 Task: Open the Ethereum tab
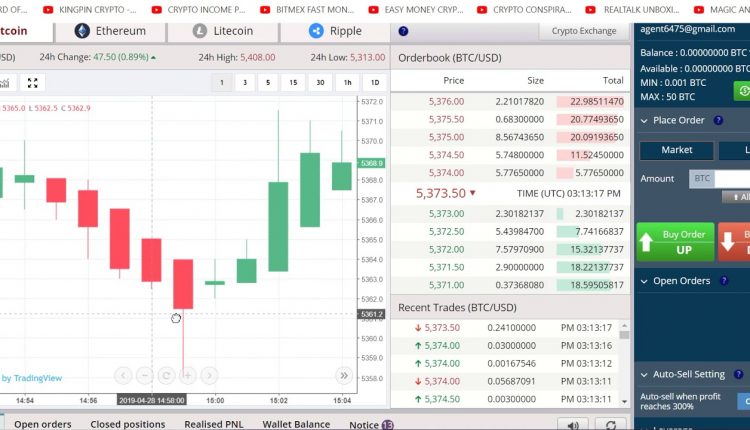(x=110, y=31)
